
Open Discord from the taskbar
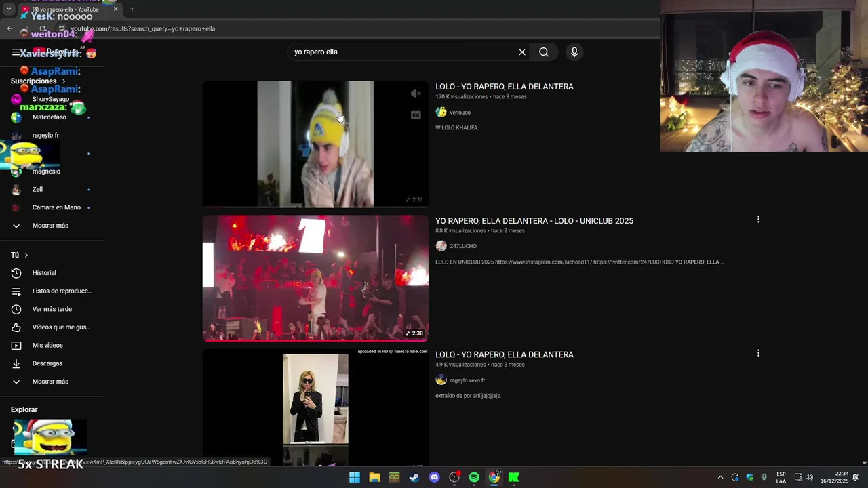pos(435,477)
